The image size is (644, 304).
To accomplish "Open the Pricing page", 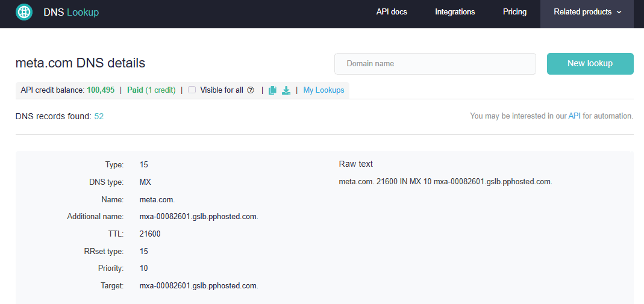I will tap(514, 12).
